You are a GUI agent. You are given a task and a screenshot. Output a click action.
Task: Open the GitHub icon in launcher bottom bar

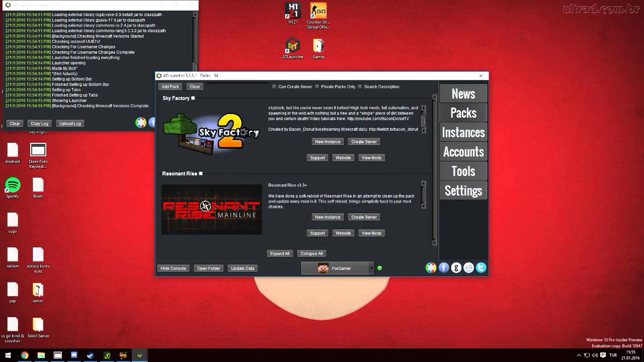click(x=456, y=268)
